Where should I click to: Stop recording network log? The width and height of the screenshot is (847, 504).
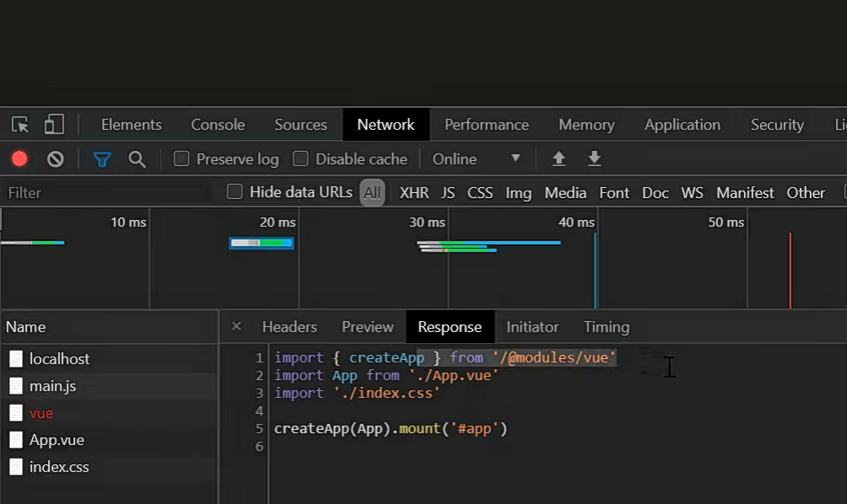click(x=19, y=158)
